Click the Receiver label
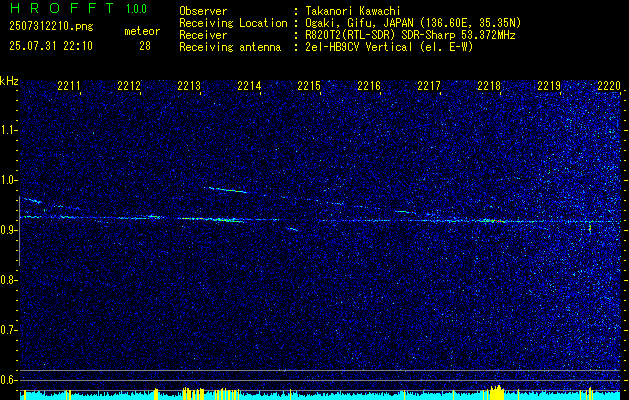Image resolution: width=629 pixels, height=400 pixels. 203,35
